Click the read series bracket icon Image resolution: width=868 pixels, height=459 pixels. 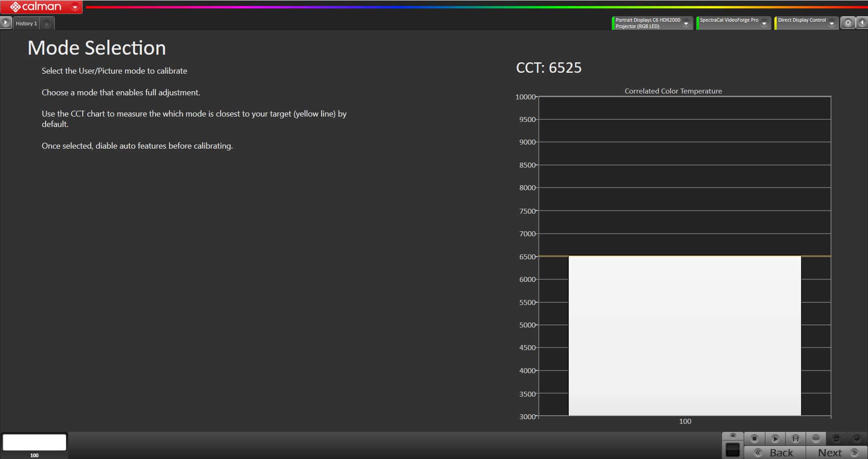[x=795, y=438]
